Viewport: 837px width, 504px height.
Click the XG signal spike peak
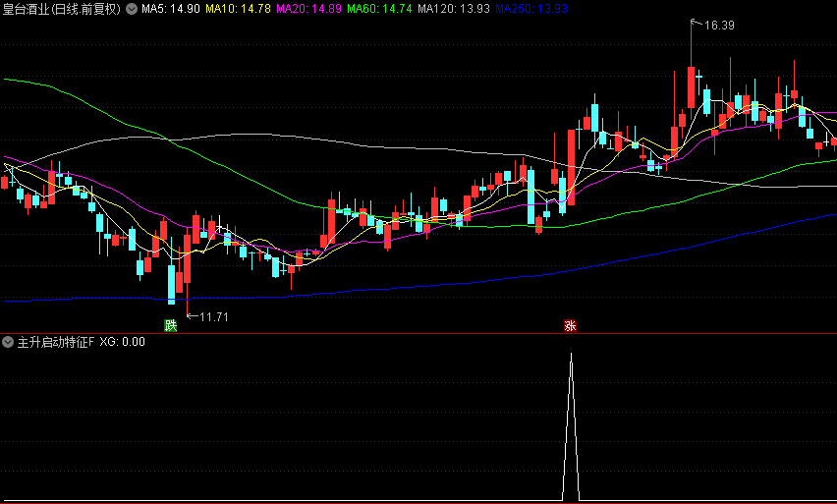tap(571, 355)
